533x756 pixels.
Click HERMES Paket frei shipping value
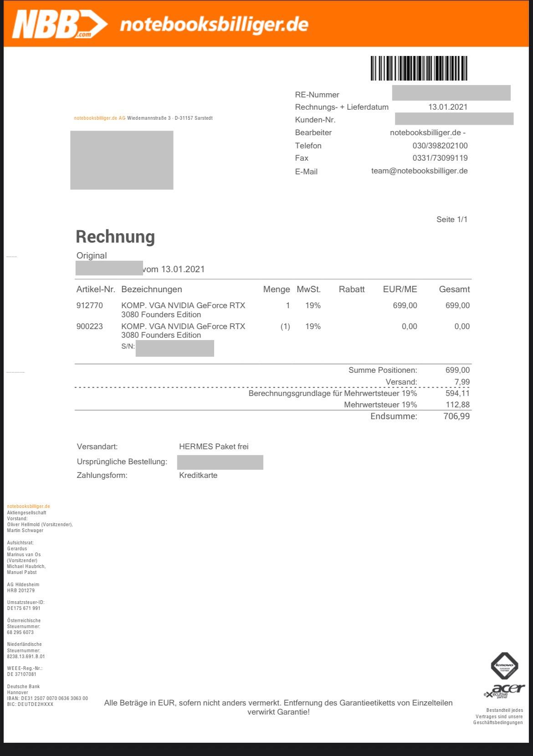tap(214, 446)
